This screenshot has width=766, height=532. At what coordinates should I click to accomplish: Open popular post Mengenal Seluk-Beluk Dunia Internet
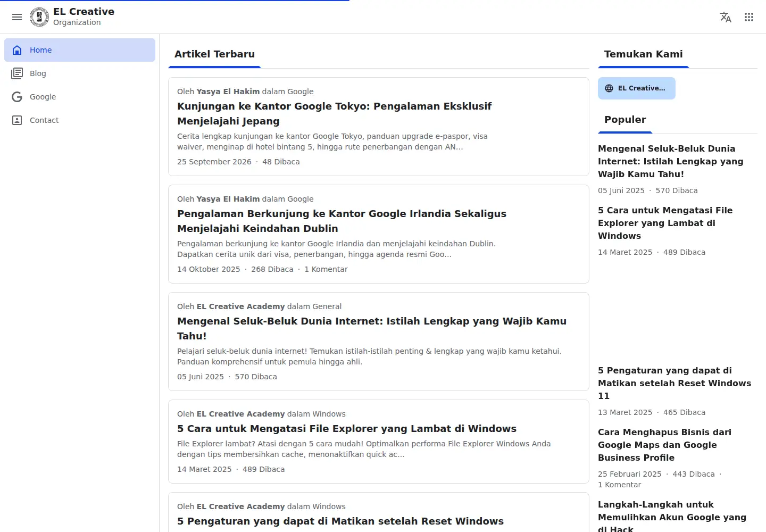coord(670,161)
